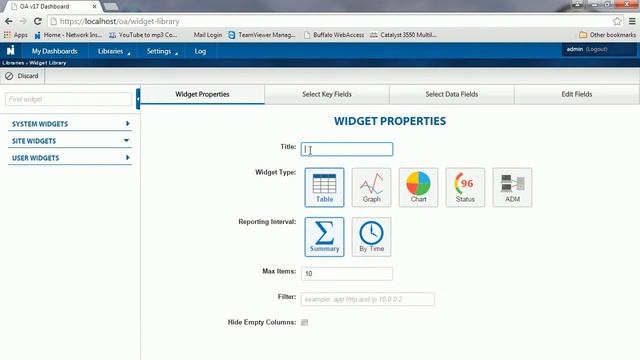Bookmark this page with the star
Image resolution: width=640 pixels, height=360 pixels.
(617, 21)
